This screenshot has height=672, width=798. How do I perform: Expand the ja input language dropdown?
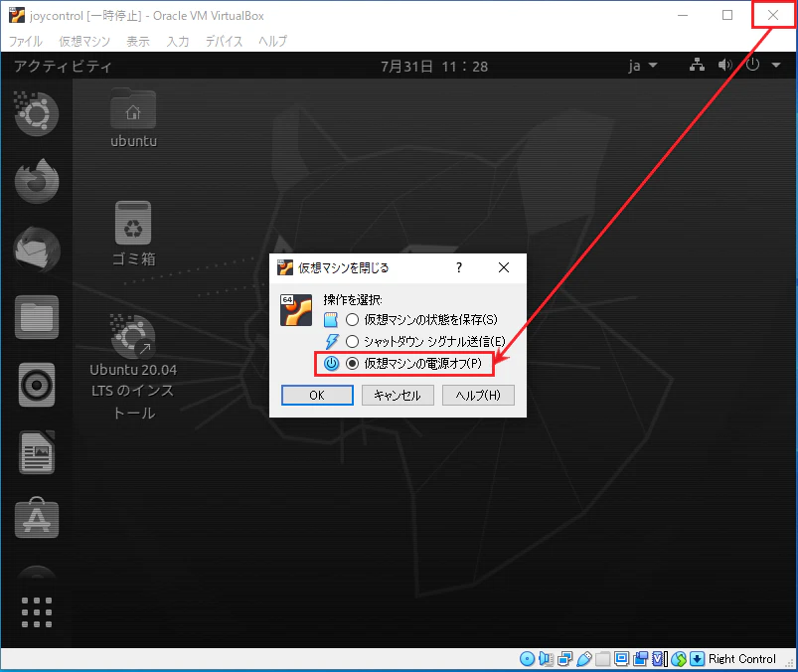click(643, 66)
